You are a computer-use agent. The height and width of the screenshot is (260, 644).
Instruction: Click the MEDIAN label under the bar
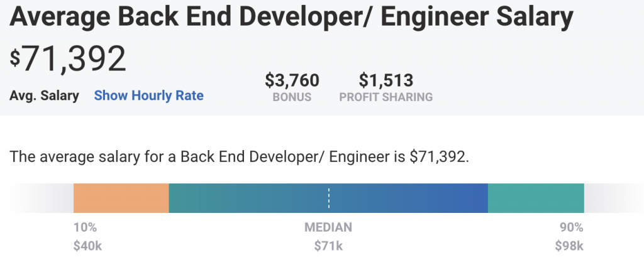(x=328, y=227)
